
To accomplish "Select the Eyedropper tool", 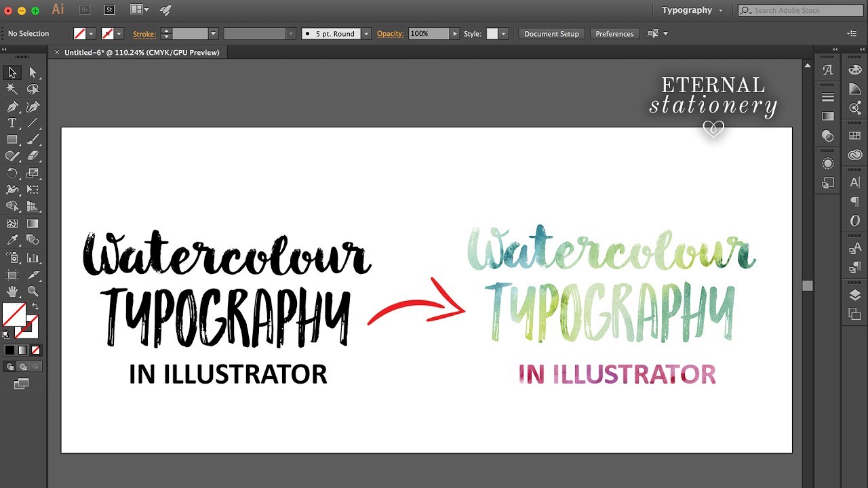I will point(12,240).
